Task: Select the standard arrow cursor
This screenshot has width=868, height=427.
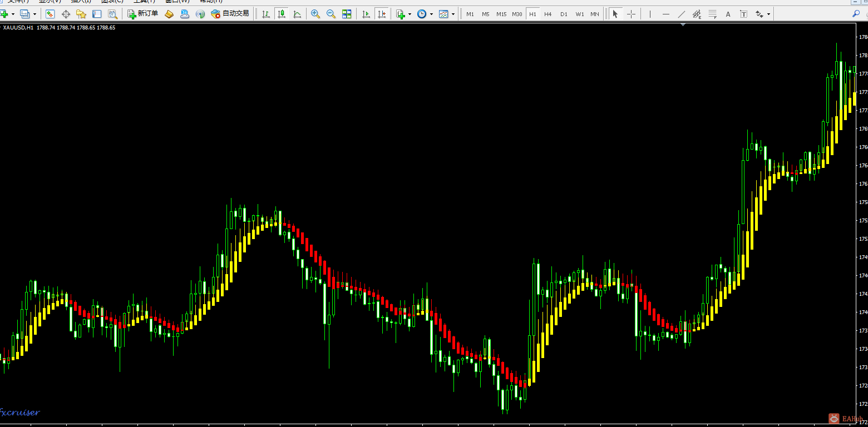Action: [615, 14]
